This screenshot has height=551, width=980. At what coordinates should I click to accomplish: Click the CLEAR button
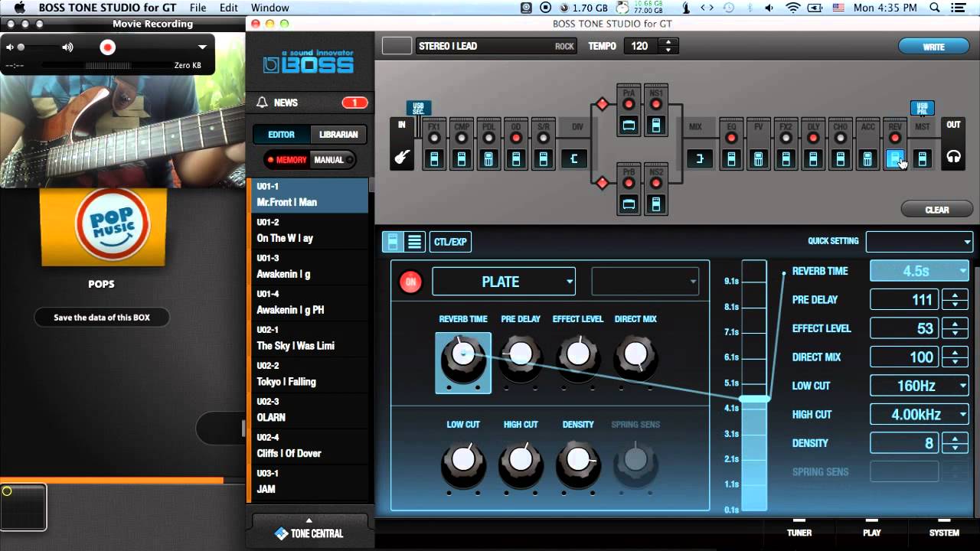[936, 210]
